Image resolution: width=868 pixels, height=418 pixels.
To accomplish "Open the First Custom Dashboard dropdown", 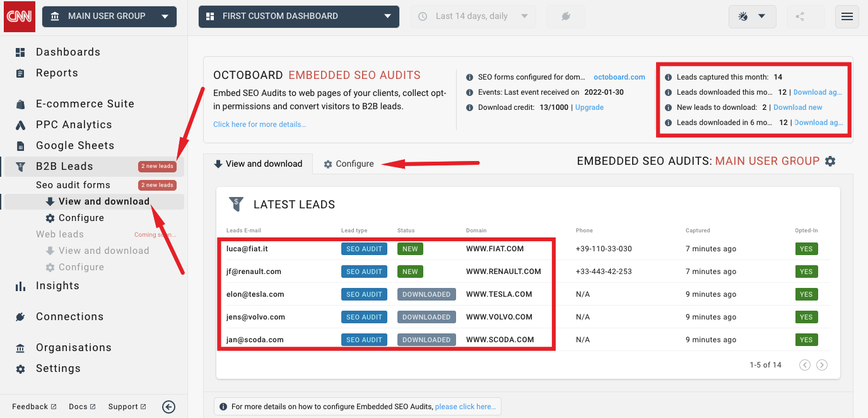I will click(299, 16).
